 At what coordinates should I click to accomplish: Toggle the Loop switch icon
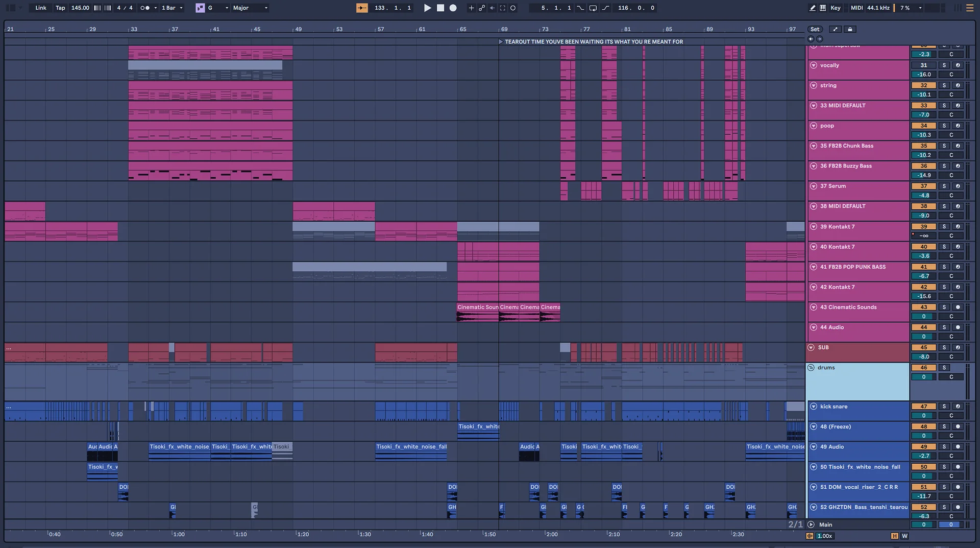[x=593, y=8]
